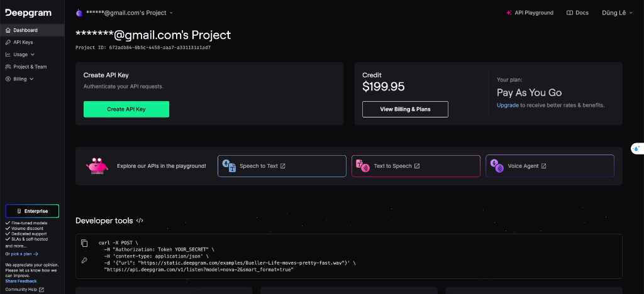Image resolution: width=644 pixels, height=294 pixels.
Task: Click the Voice Agent microphone icon
Action: coord(497,166)
